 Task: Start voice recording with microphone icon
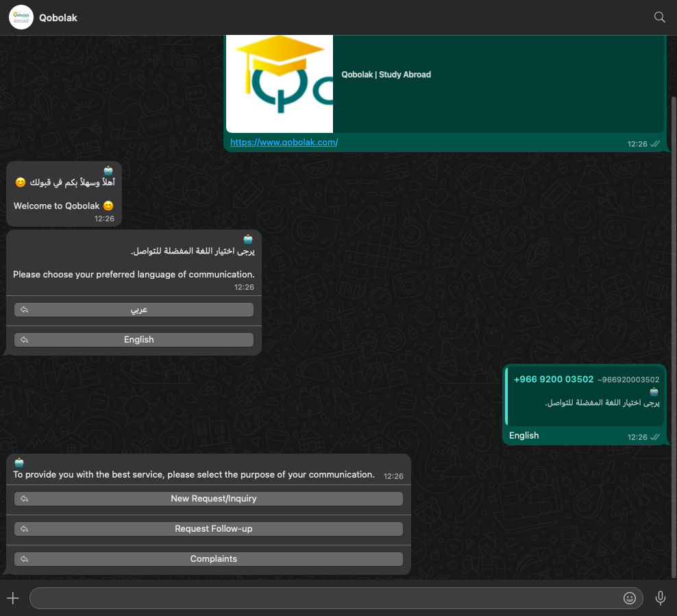coord(660,598)
